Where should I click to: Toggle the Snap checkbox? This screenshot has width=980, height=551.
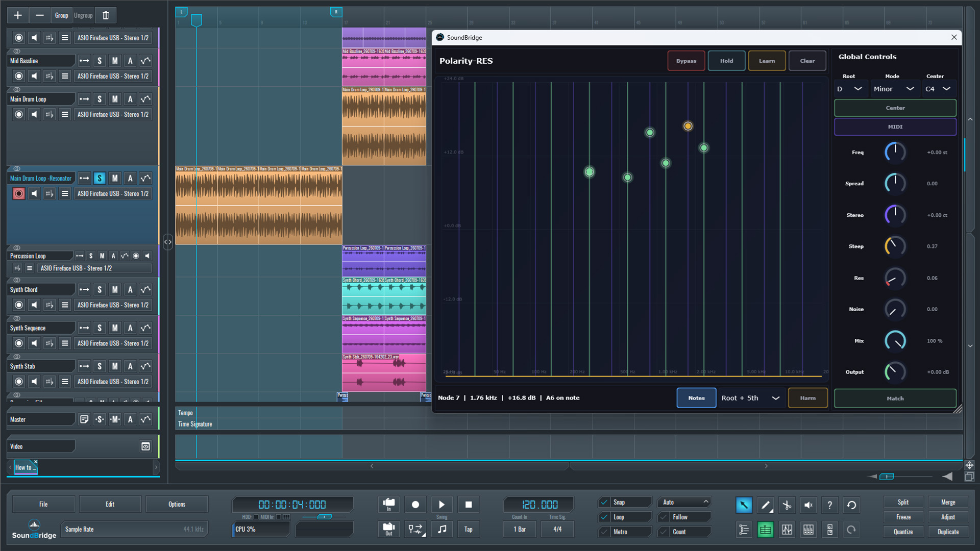point(604,503)
